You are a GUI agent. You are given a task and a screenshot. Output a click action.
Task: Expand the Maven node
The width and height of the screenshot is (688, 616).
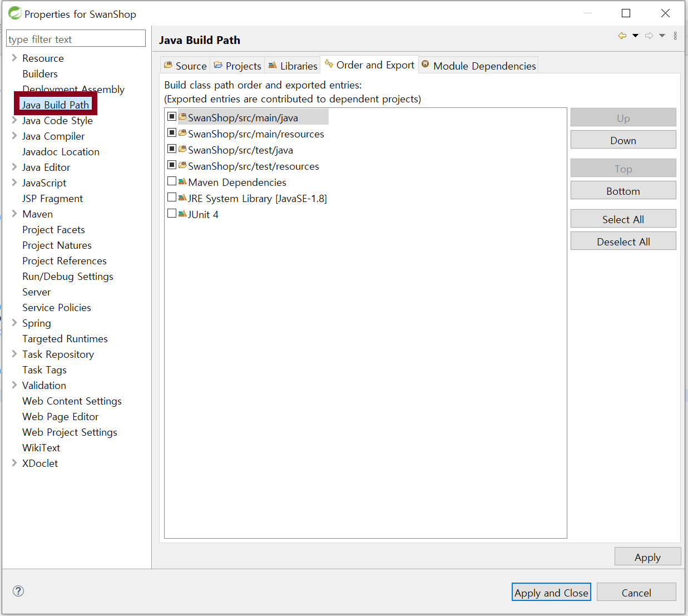point(14,214)
